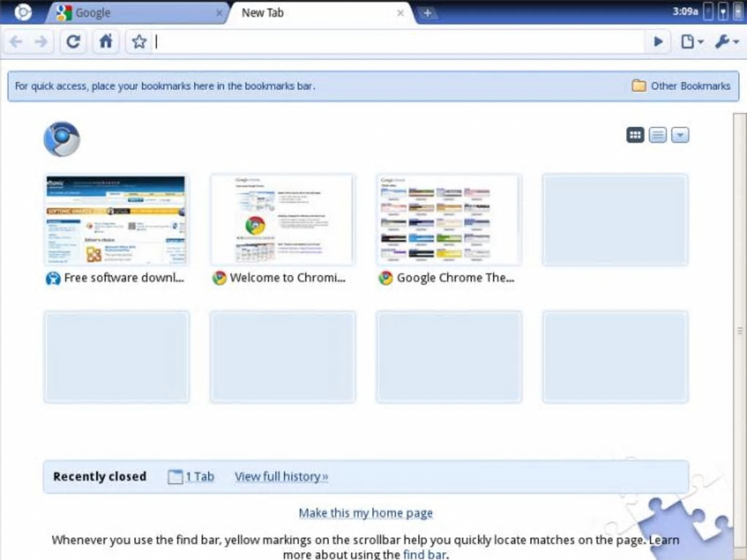The width and height of the screenshot is (747, 560).
Task: Open View full history link
Action: [281, 477]
